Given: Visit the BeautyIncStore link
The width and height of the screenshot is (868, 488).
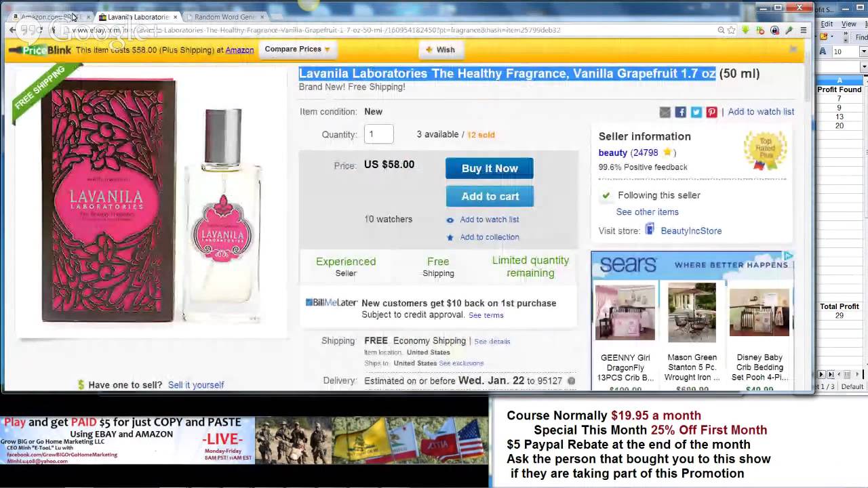Looking at the screenshot, I should 691,231.
